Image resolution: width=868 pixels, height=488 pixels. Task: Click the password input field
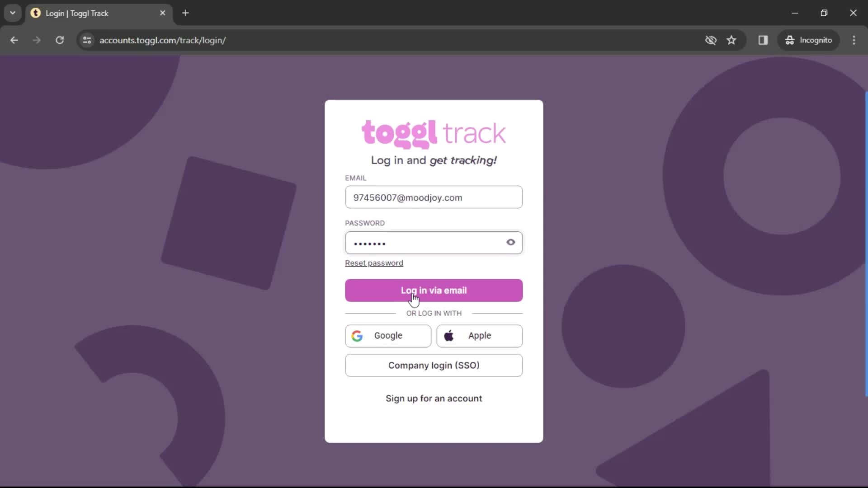[x=434, y=243]
